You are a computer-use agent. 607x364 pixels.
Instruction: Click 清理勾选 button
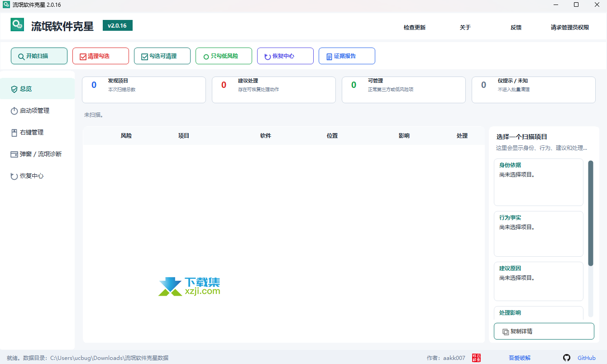(x=100, y=56)
